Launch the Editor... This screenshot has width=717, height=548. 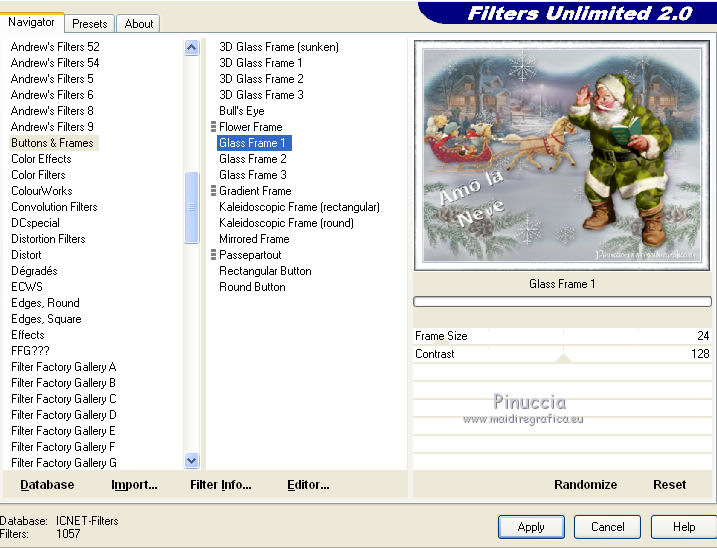point(308,484)
